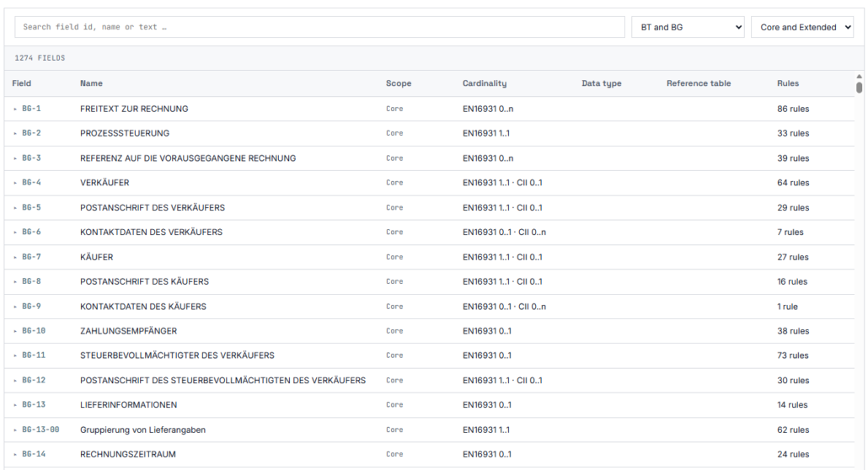Select Gruppierung von Lieferangaben
This screenshot has width=868, height=470.
(x=142, y=430)
